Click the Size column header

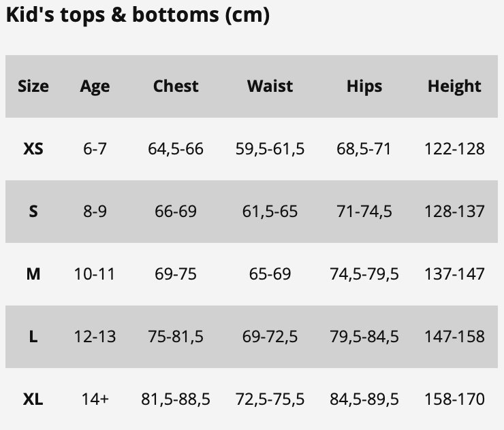33,86
